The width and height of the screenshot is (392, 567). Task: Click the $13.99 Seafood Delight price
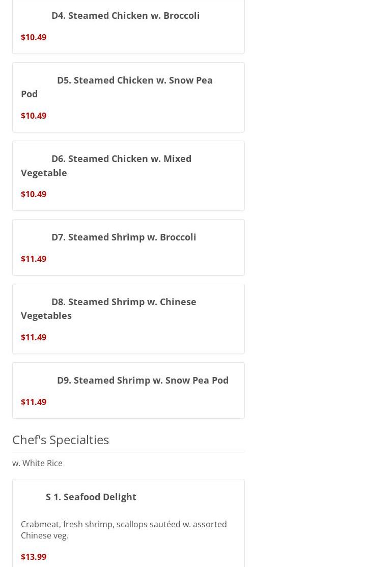34,557
